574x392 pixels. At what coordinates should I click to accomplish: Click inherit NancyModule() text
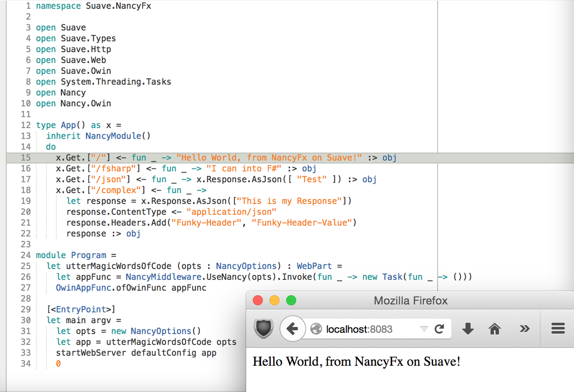click(x=99, y=136)
